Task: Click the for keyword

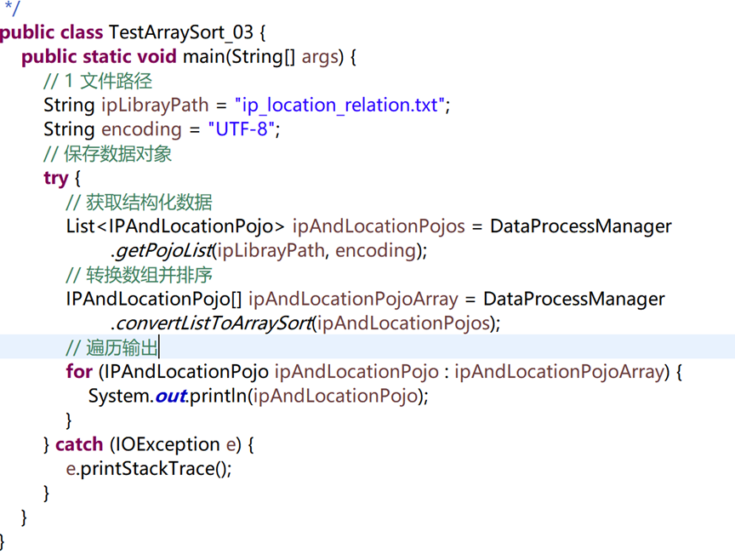Action: coord(79,371)
